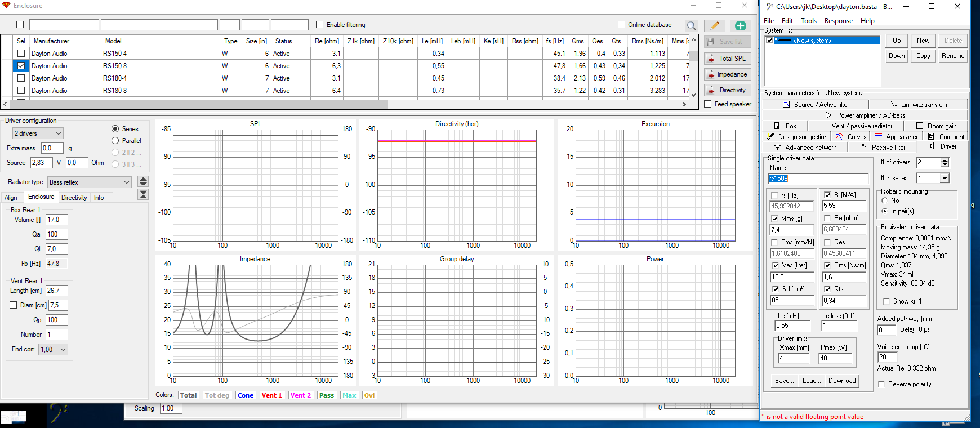Select the Driver tab with speaker icon

pyautogui.click(x=943, y=146)
